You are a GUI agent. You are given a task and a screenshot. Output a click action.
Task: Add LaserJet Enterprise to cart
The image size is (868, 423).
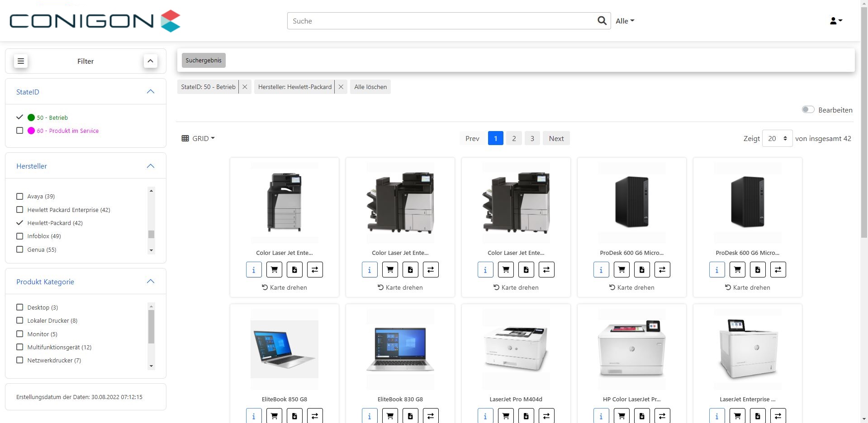[737, 416]
